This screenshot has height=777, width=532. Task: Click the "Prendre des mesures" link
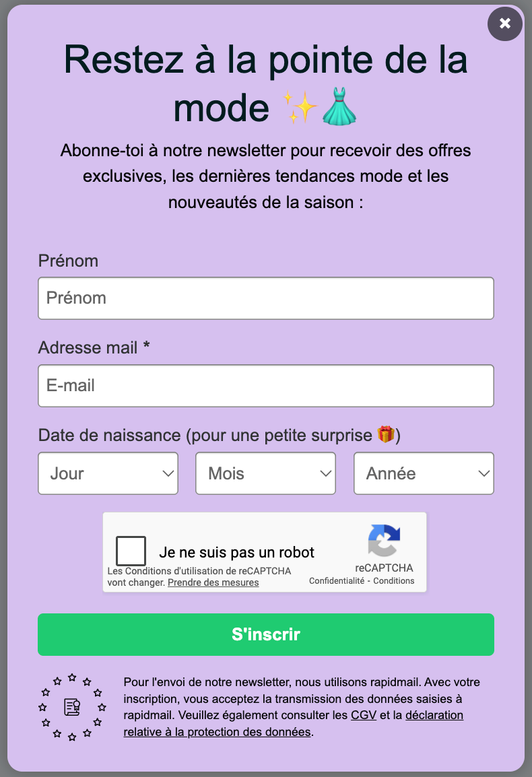[213, 582]
